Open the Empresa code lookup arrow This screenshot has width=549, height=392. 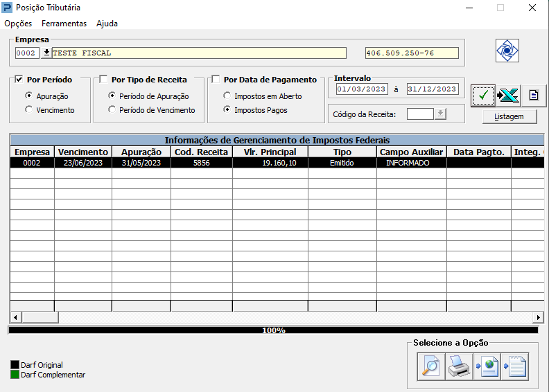tap(46, 53)
